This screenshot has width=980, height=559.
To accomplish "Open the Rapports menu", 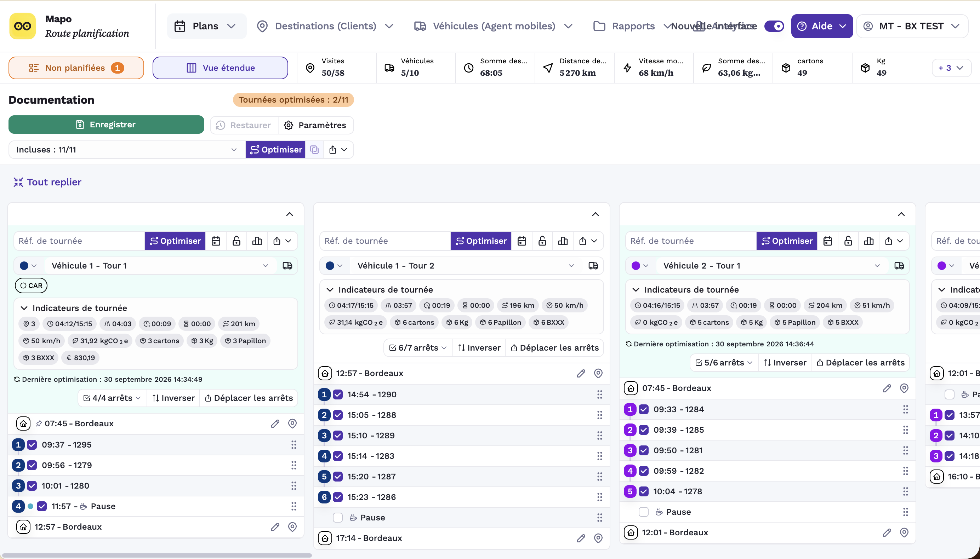I will (x=633, y=26).
